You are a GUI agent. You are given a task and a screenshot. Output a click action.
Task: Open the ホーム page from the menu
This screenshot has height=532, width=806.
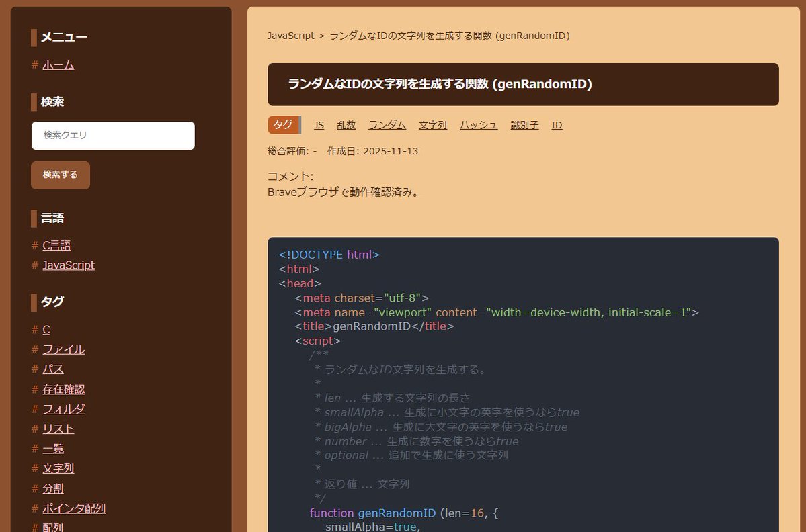(x=58, y=64)
